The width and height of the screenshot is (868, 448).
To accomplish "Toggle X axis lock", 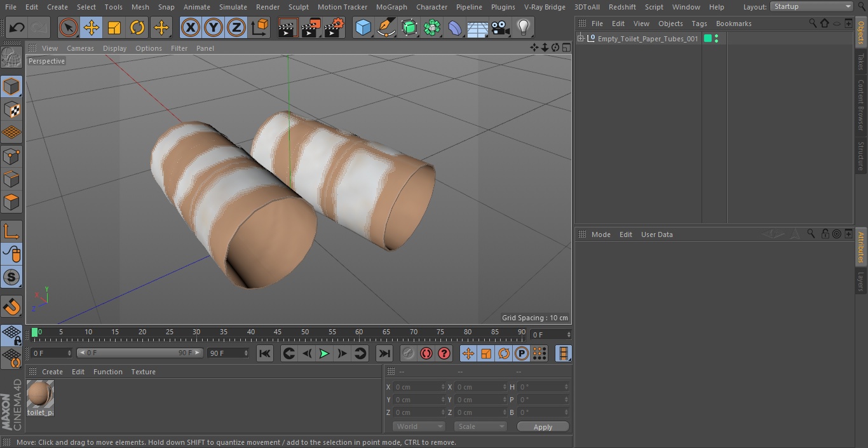I will pos(190,27).
